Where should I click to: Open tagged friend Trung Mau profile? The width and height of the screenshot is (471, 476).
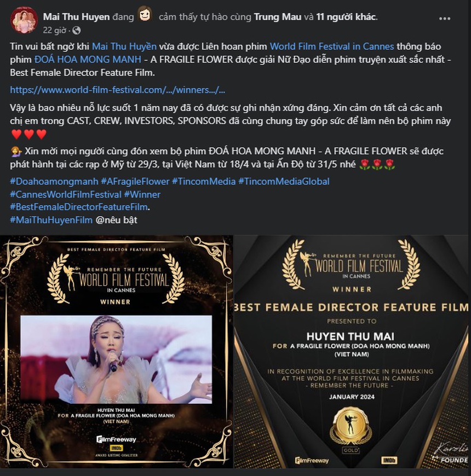(278, 17)
